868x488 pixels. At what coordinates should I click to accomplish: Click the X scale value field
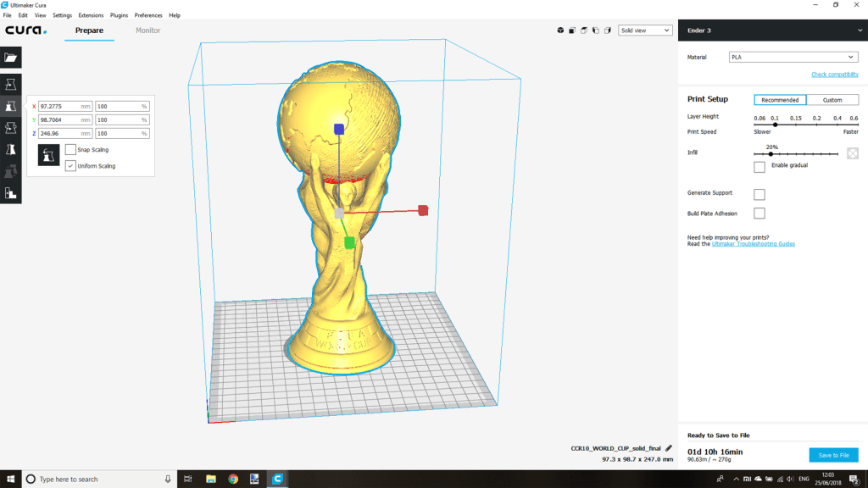[64, 106]
